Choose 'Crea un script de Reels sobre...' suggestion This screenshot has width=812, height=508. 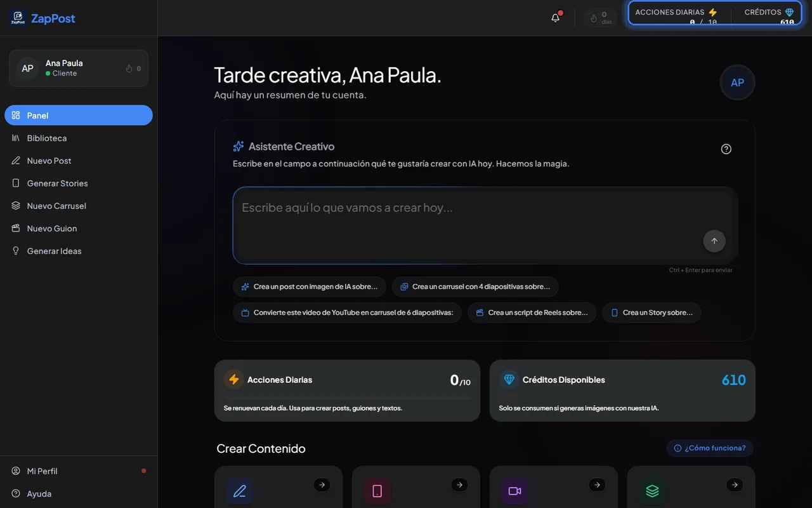532,312
